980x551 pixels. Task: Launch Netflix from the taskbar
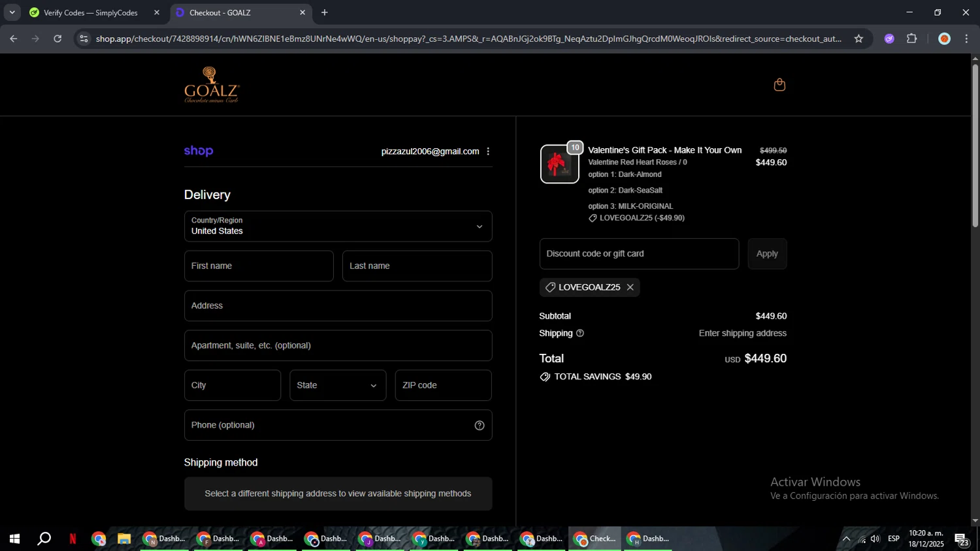click(73, 539)
